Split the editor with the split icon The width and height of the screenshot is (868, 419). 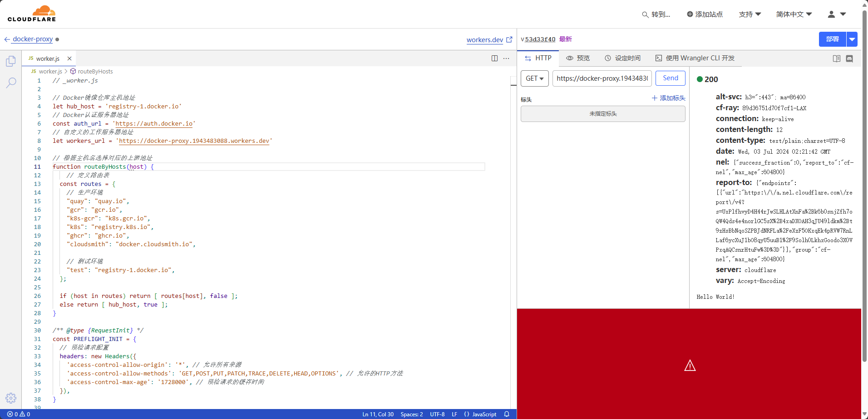pos(494,58)
